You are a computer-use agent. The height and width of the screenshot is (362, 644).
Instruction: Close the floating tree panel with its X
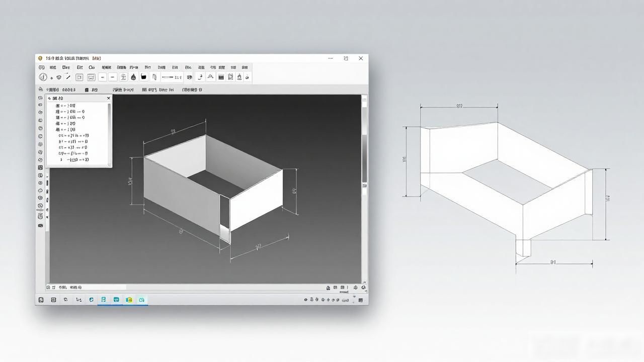108,99
